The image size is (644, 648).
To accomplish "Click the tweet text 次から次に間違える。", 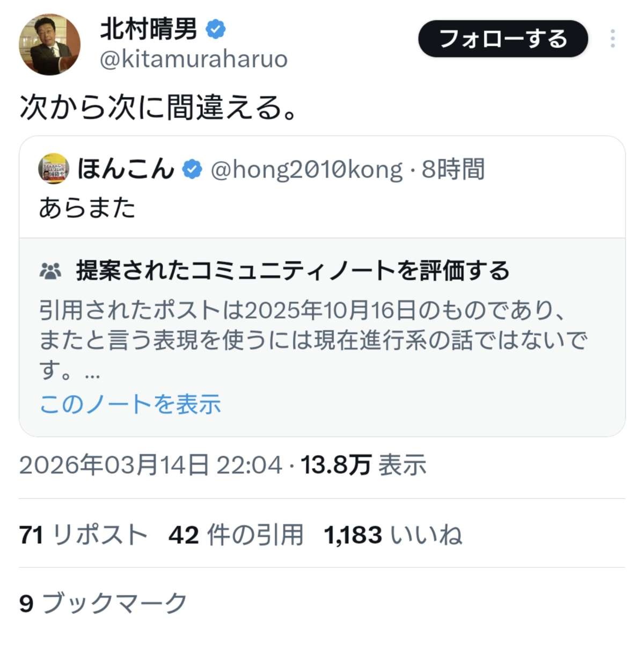I will click(158, 107).
